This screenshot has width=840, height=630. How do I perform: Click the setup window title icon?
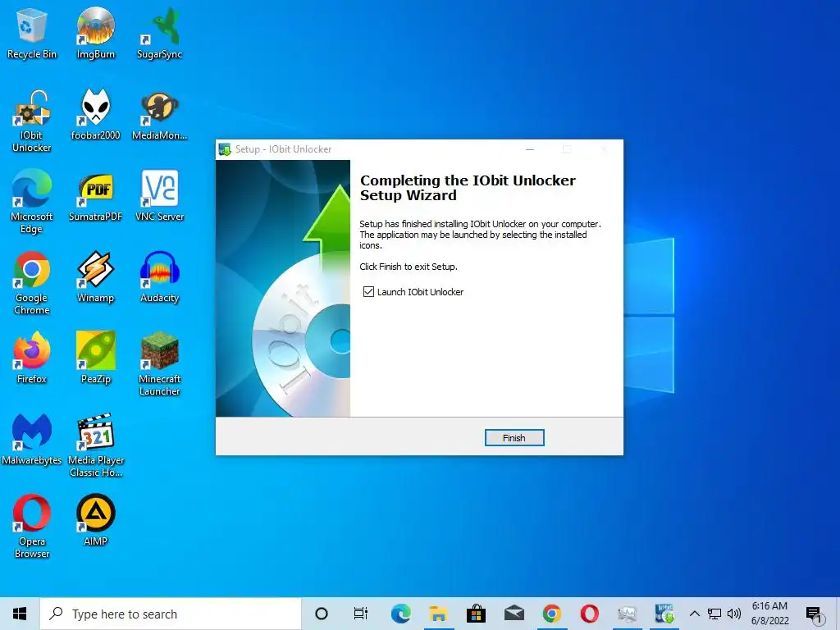point(225,149)
